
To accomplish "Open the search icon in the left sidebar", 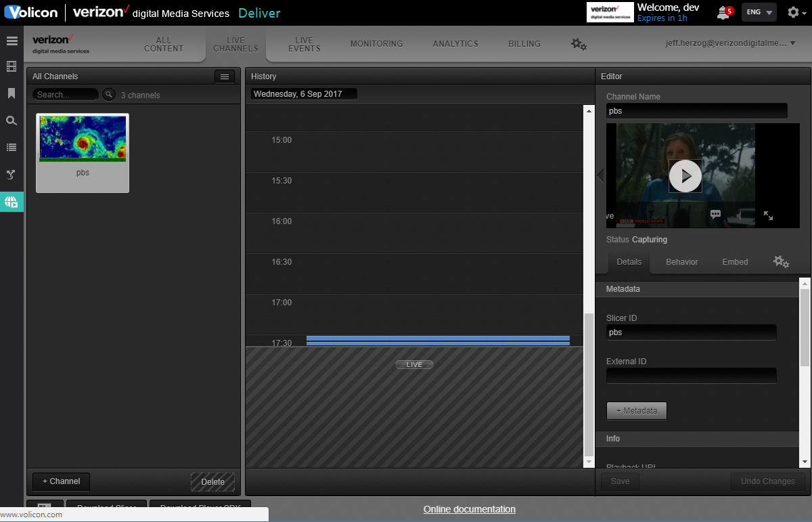I will click(12, 121).
